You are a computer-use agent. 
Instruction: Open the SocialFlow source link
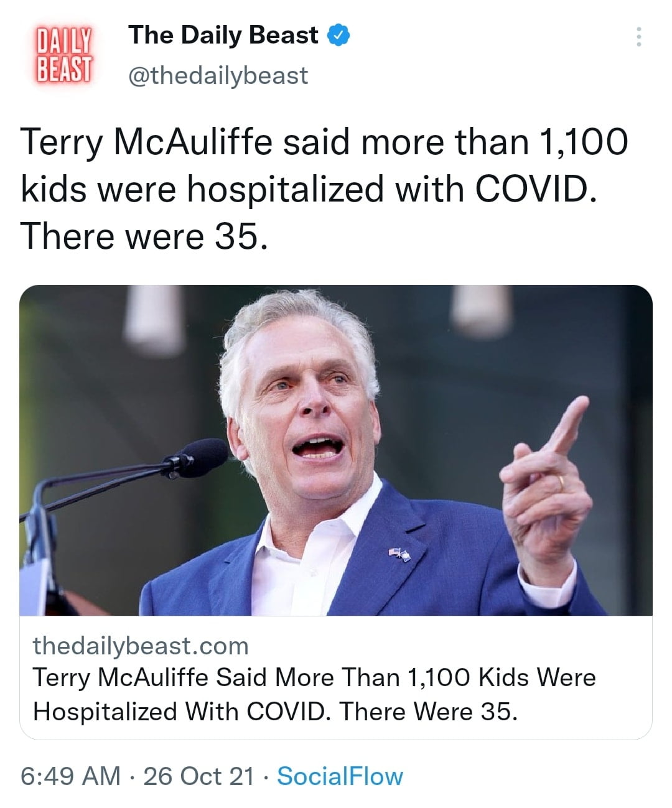point(340,776)
